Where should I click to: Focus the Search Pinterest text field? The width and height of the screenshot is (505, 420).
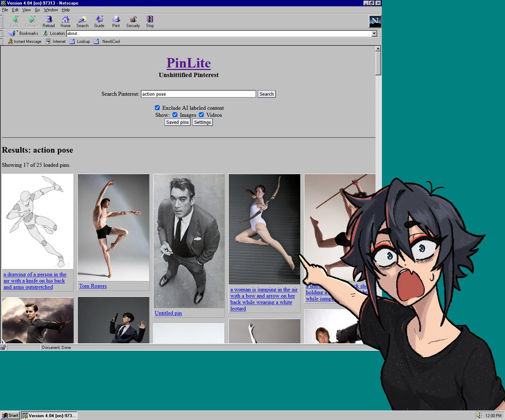[x=198, y=94]
